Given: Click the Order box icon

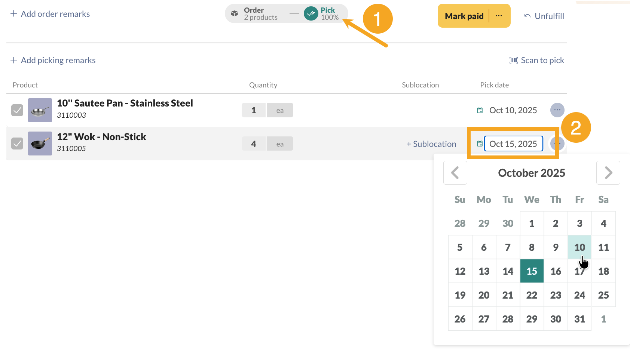Looking at the screenshot, I should pos(235,14).
